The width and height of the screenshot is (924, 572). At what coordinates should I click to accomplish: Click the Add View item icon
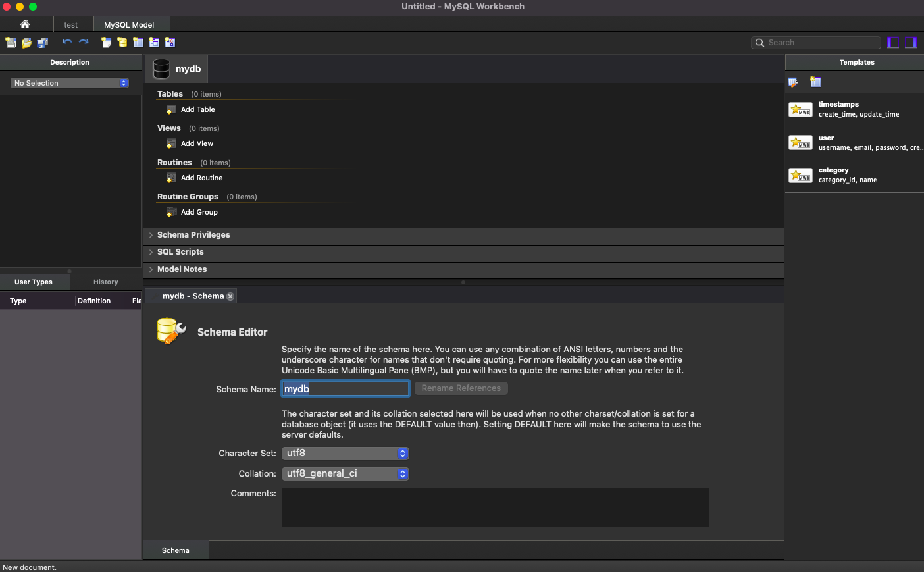click(x=171, y=144)
